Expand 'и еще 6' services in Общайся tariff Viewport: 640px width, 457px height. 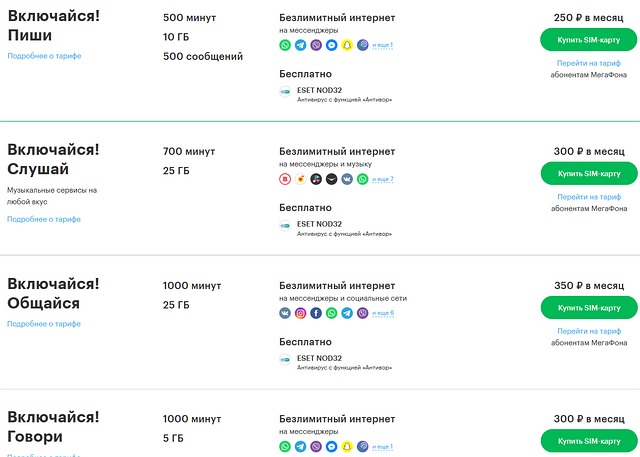click(383, 313)
